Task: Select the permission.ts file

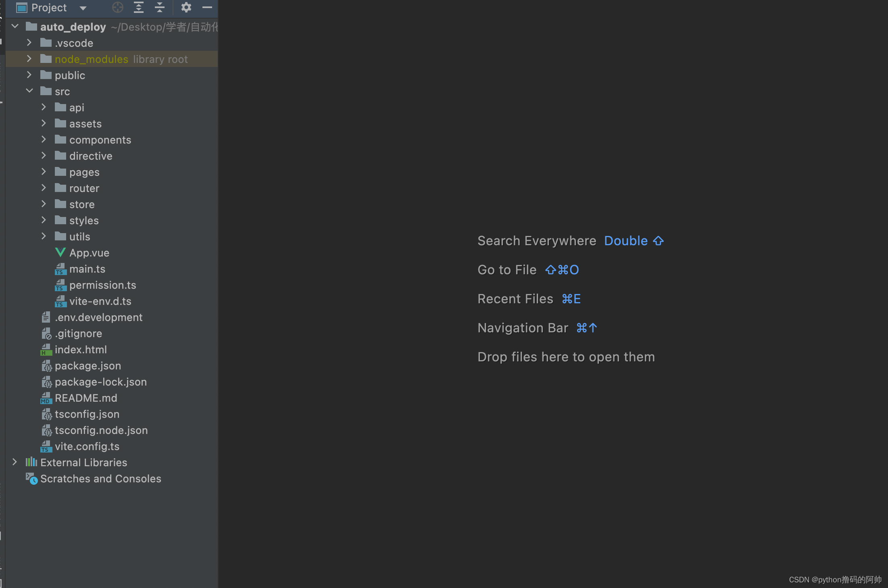Action: [x=102, y=285]
